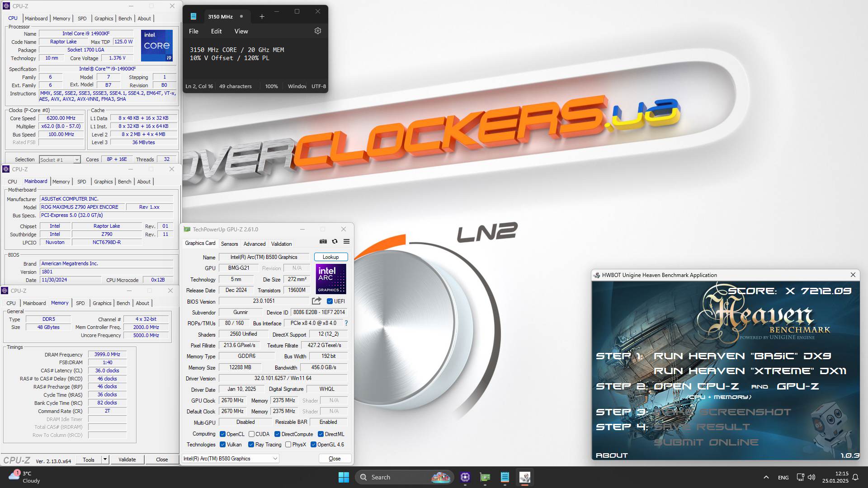Toggle CUDA checkbox

(251, 434)
